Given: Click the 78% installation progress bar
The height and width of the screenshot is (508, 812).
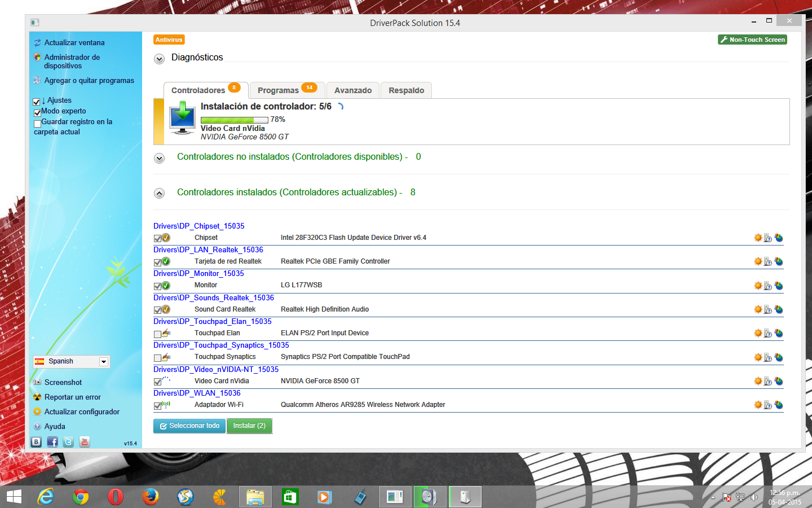Looking at the screenshot, I should coord(234,120).
